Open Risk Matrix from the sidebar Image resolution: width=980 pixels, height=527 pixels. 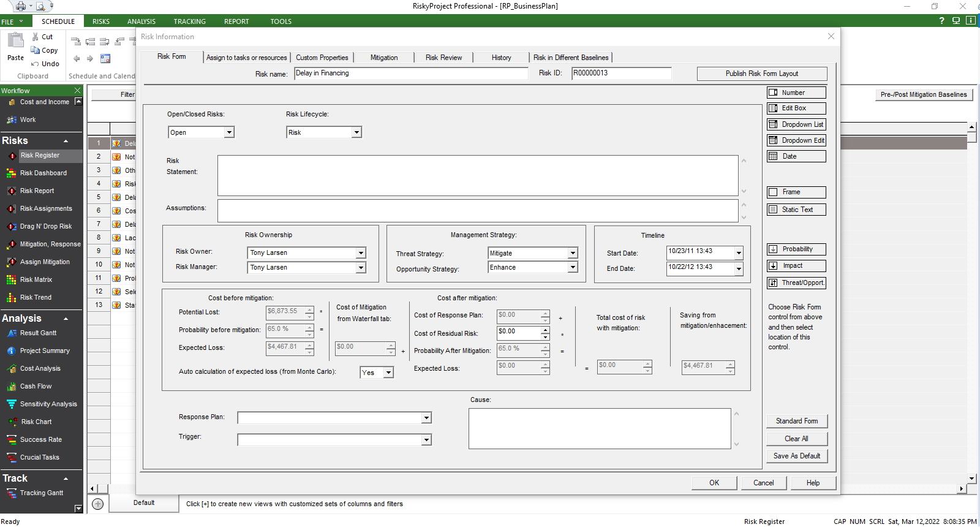[x=36, y=280]
